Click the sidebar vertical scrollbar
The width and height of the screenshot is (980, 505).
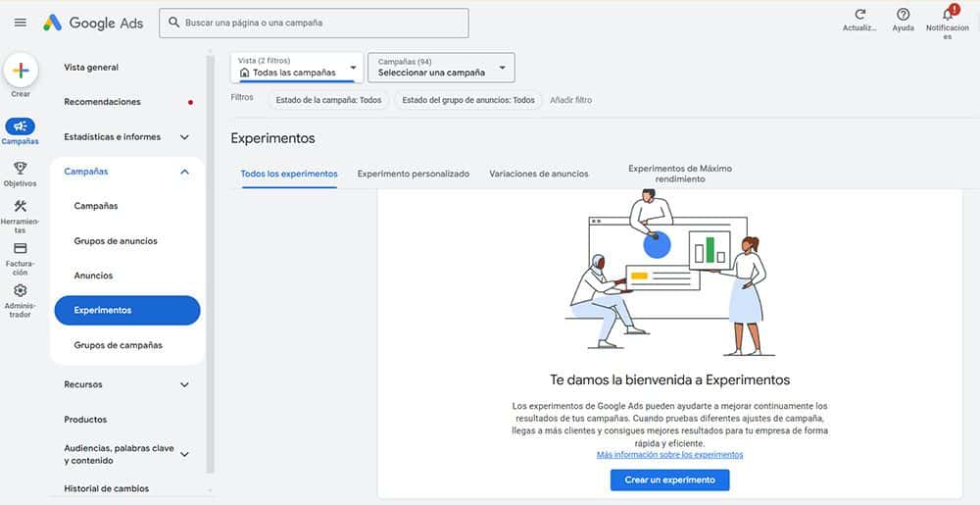210,263
